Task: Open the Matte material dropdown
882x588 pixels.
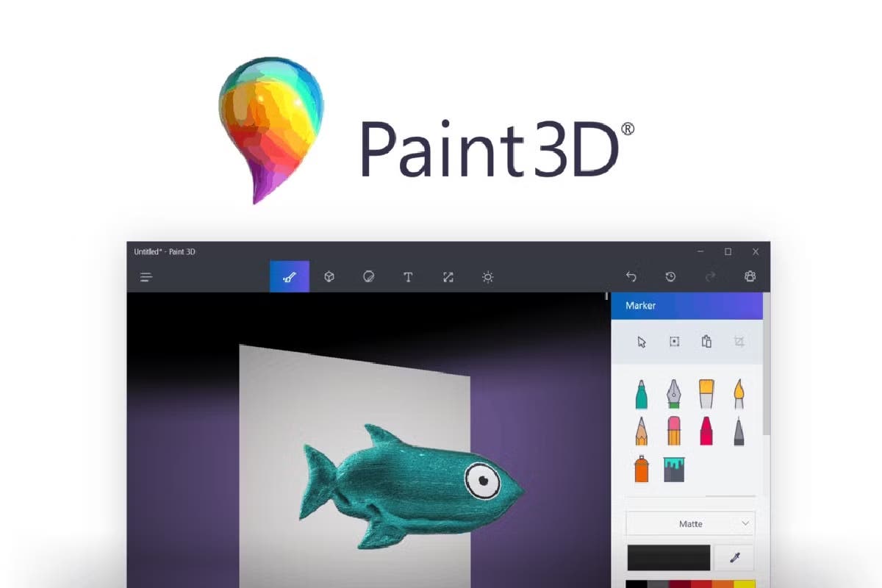Action: coord(689,524)
